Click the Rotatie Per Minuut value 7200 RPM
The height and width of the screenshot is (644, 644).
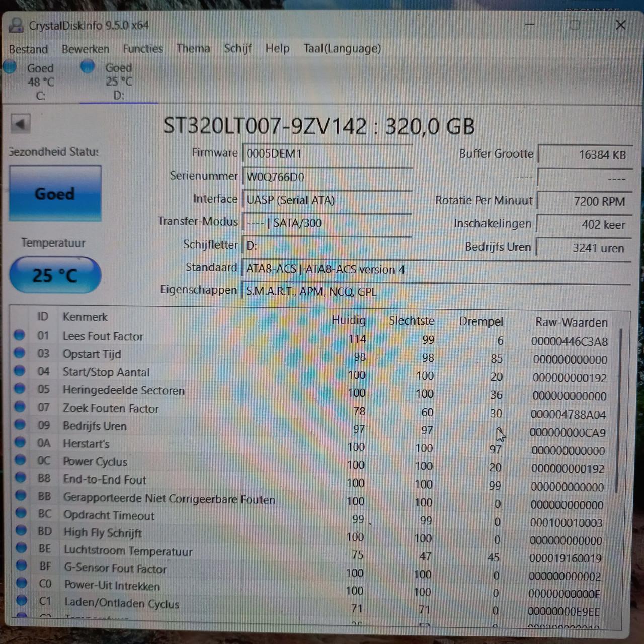point(584,201)
